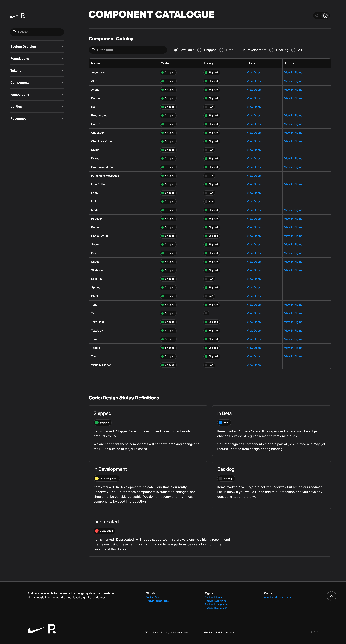Expand the Resources chevron

62,119
